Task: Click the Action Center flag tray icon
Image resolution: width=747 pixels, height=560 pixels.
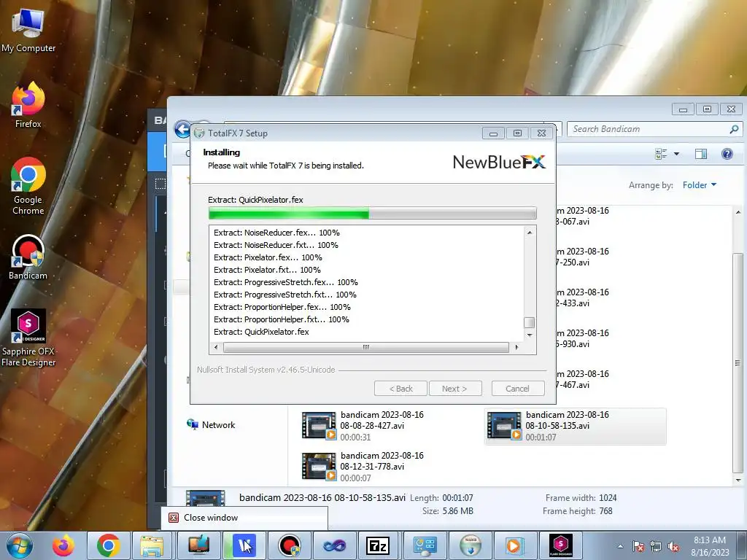Action: coord(638,546)
